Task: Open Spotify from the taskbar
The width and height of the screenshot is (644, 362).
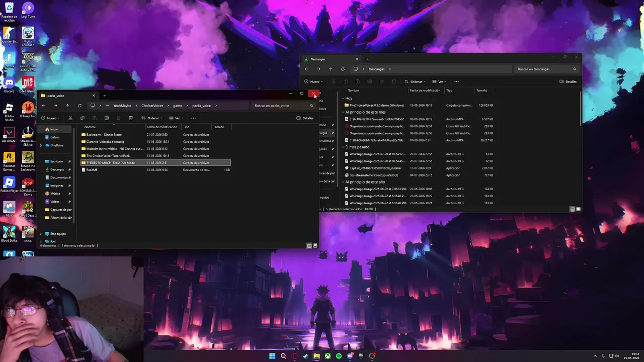Action: coord(339,356)
